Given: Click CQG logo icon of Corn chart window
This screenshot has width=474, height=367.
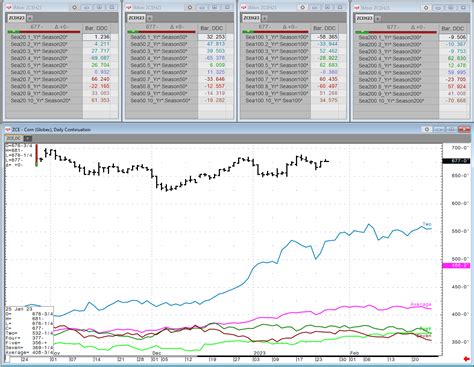Looking at the screenshot, I should point(8,130).
